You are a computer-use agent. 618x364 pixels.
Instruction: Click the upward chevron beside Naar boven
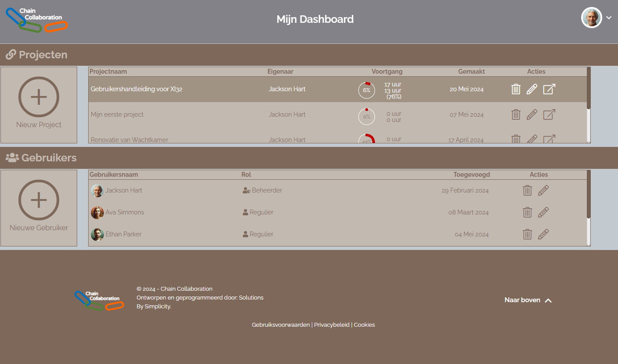tap(548, 300)
